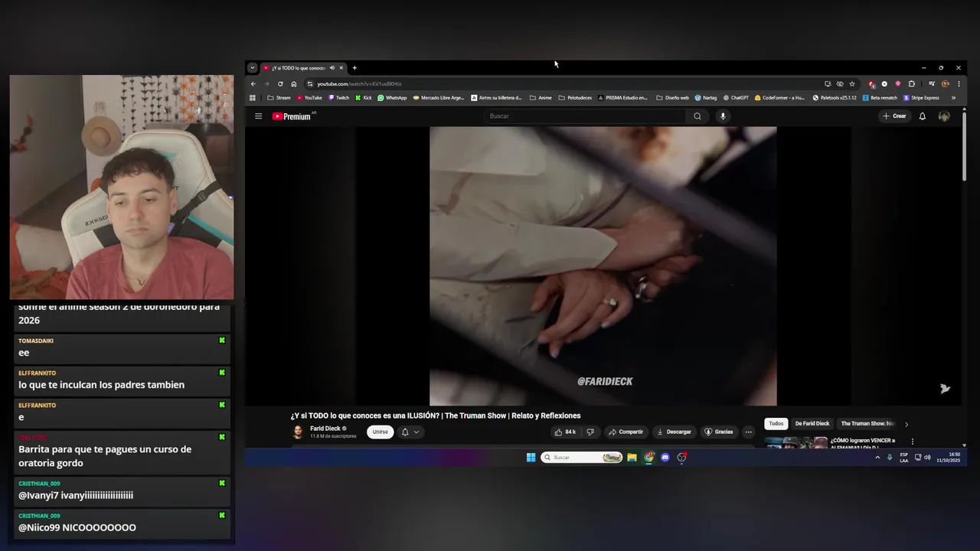Focus the YouTube Buscar search field
The height and width of the screenshot is (551, 980).
(x=585, y=116)
